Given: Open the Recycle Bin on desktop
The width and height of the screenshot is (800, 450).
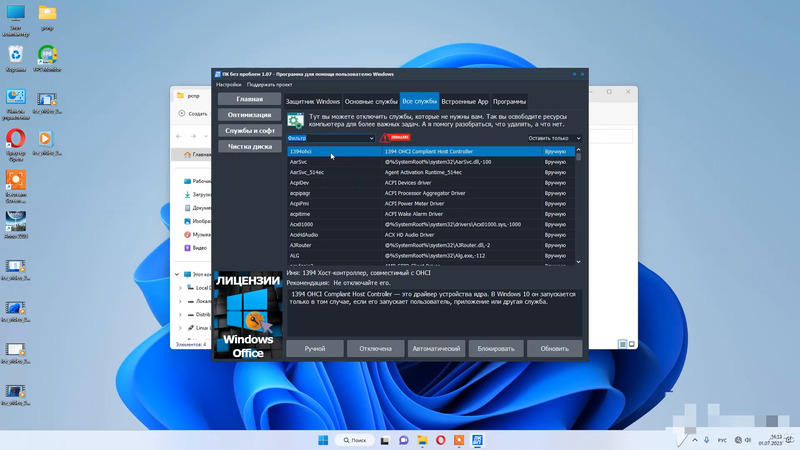Looking at the screenshot, I should (x=16, y=54).
